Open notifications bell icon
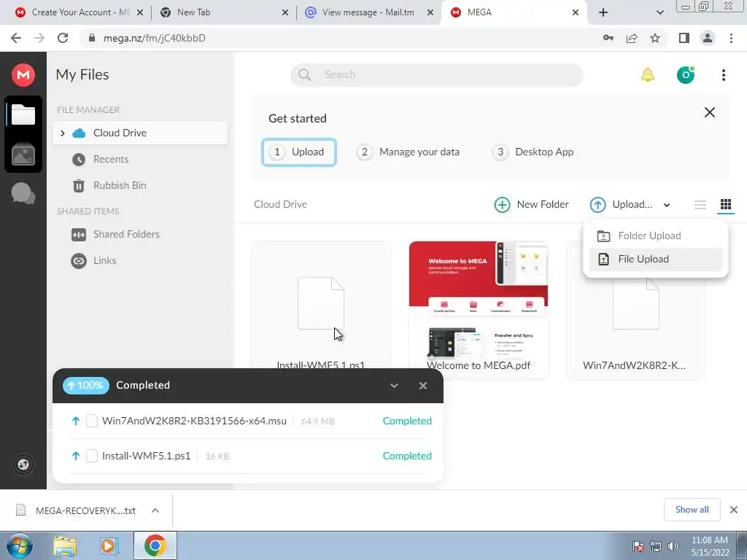Image resolution: width=747 pixels, height=560 pixels. [648, 75]
